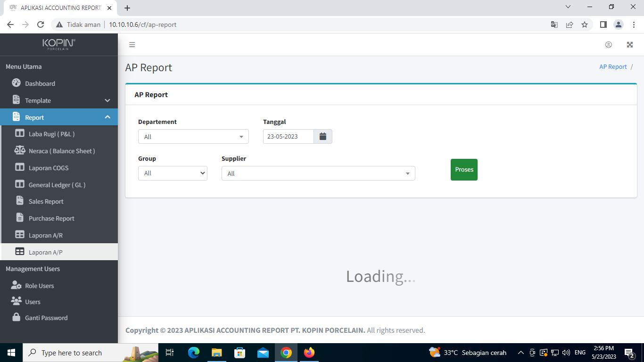Click the Windows taskbar search box
644x362 pixels.
tap(90, 353)
